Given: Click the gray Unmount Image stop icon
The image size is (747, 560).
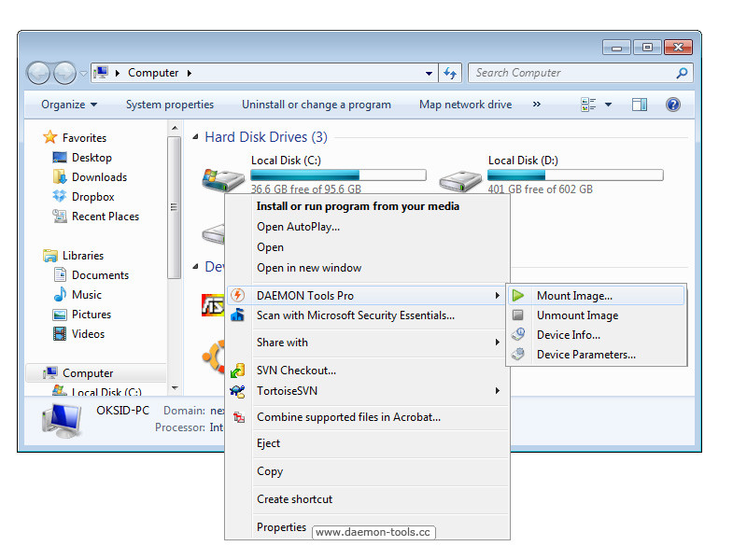Looking at the screenshot, I should click(x=518, y=315).
